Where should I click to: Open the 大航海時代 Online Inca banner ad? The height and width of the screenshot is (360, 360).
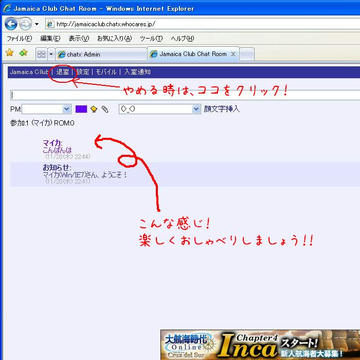pyautogui.click(x=260, y=344)
